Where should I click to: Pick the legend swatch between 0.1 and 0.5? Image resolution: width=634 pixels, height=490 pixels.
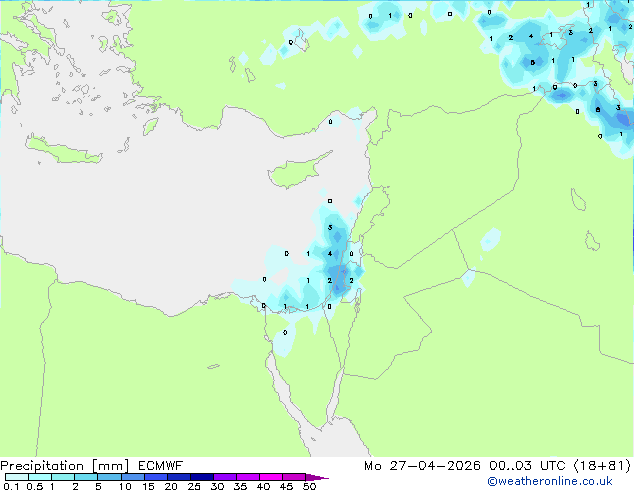coord(17,477)
